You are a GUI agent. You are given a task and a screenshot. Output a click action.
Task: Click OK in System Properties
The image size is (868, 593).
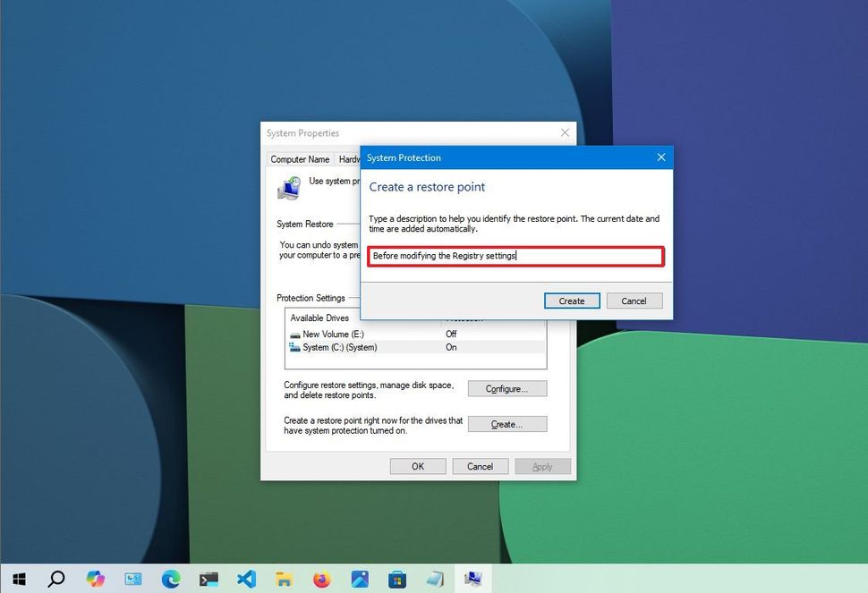click(x=417, y=465)
